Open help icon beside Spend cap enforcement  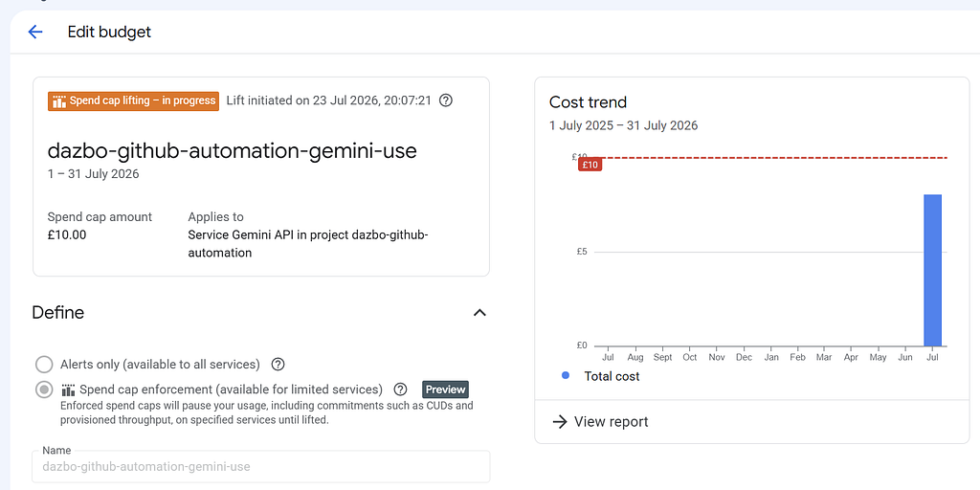pos(401,390)
